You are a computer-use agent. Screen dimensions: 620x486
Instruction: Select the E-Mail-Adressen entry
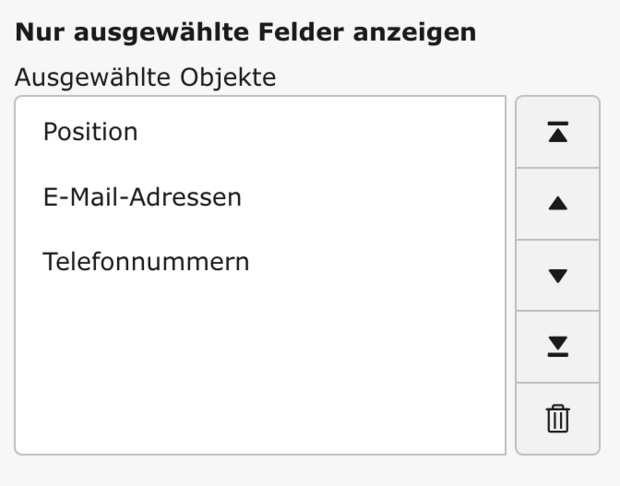click(142, 197)
